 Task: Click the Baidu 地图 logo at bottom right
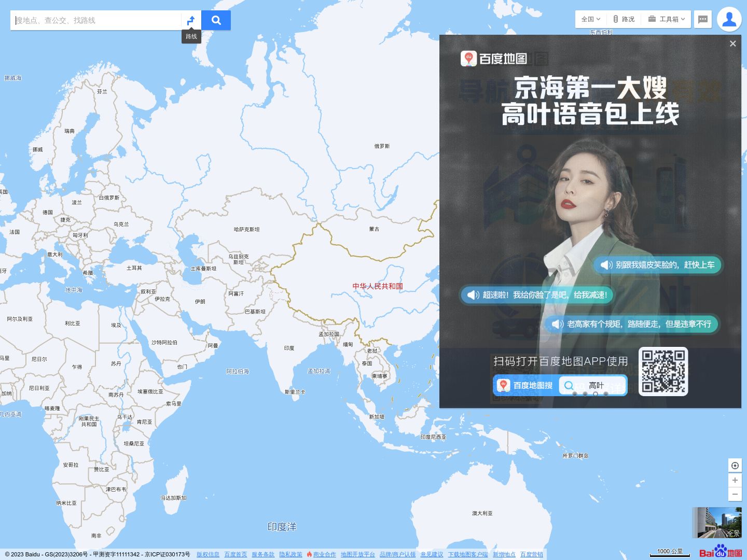(721, 551)
